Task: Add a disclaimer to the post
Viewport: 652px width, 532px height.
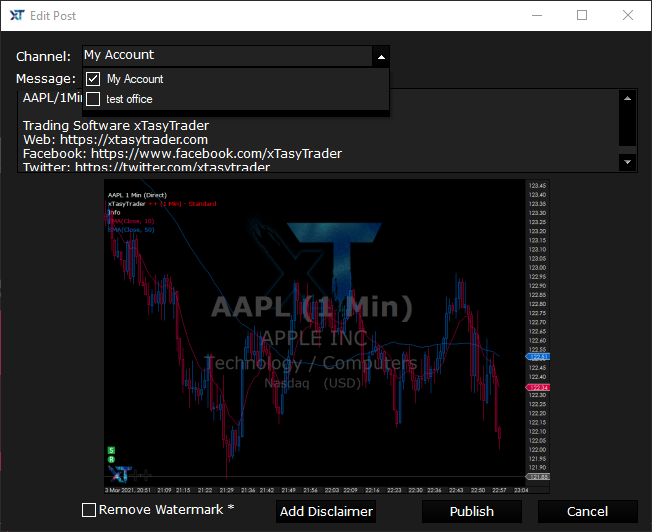Action: [x=326, y=511]
